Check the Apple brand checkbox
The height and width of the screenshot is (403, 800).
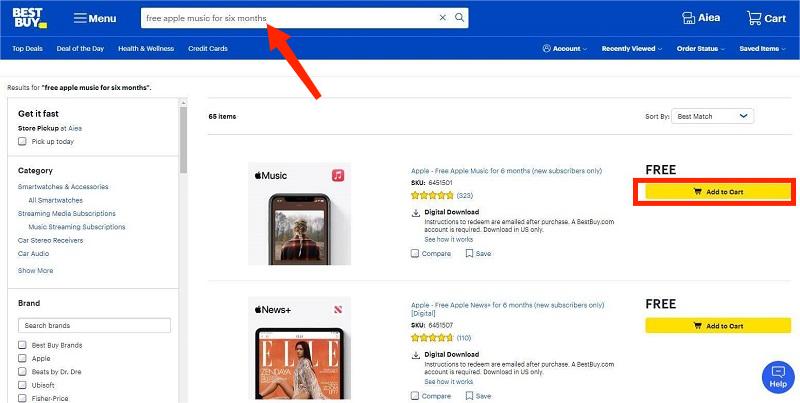coord(22,358)
